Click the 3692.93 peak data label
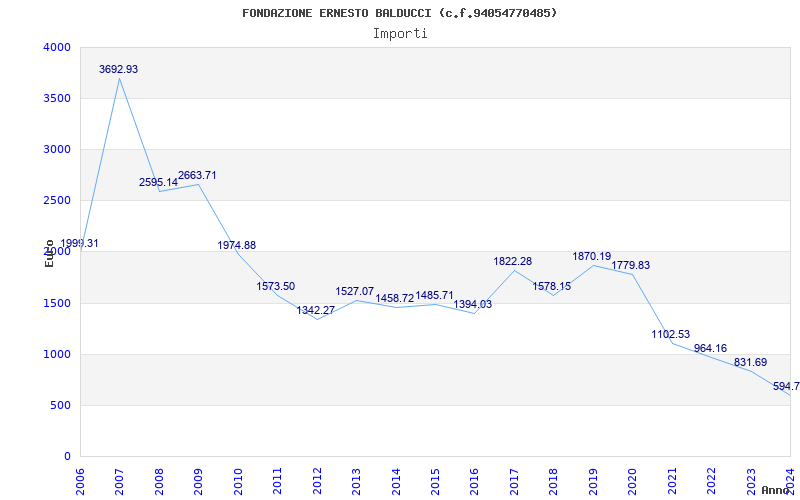 click(x=118, y=69)
